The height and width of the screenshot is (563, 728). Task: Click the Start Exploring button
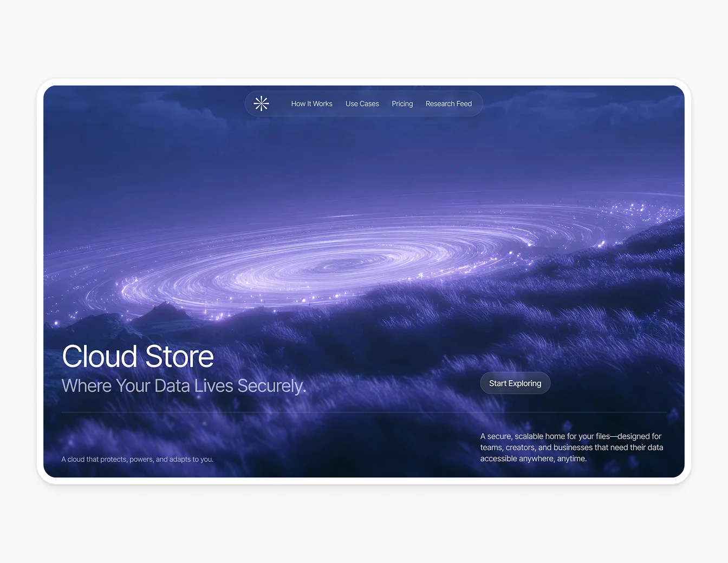[x=515, y=383]
